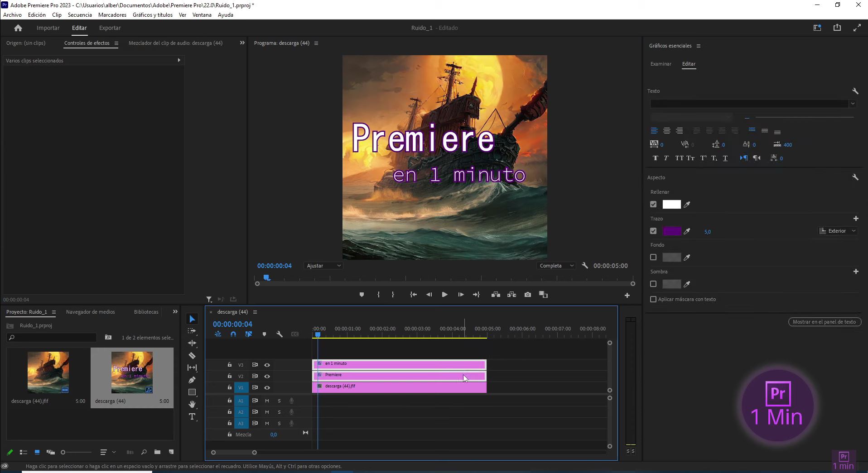This screenshot has width=868, height=473.
Task: Click the Export Frame camera icon
Action: 528,295
